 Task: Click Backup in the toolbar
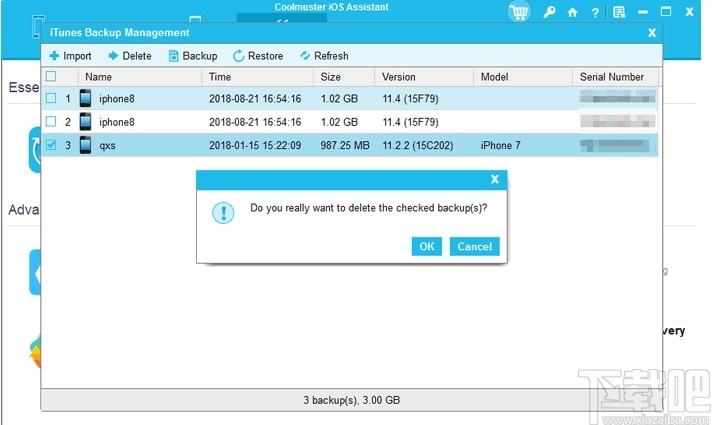click(193, 56)
